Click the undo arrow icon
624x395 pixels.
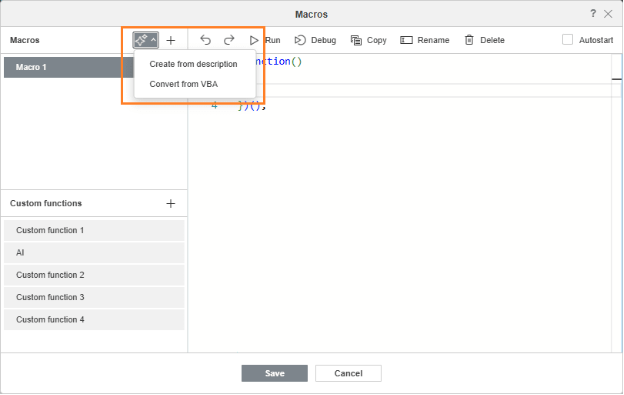coord(205,40)
